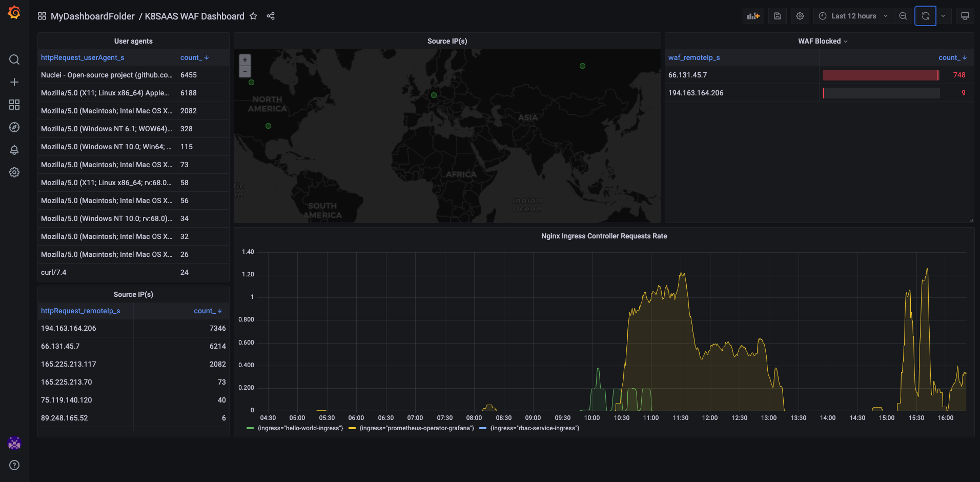Click the dashboard grid icon beside folder name

42,16
